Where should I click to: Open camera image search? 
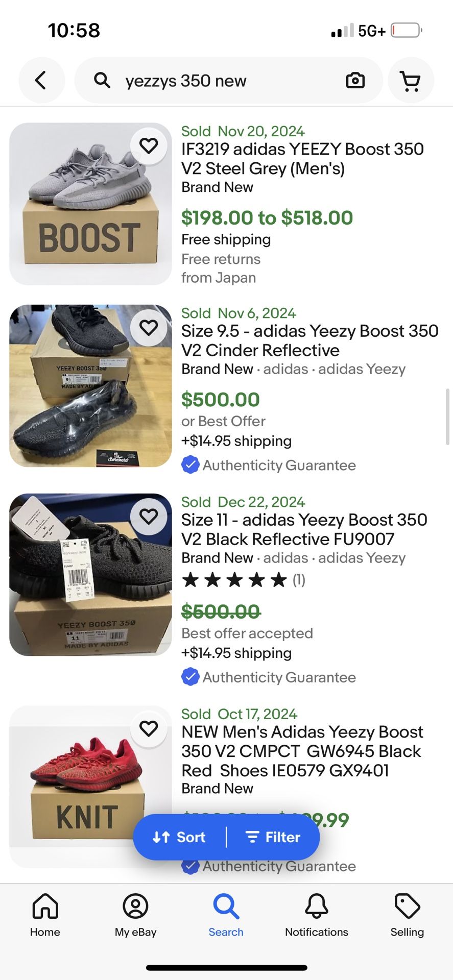coord(355,81)
